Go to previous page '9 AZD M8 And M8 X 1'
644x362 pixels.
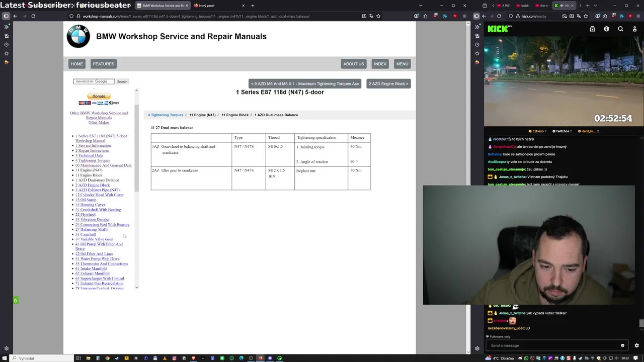[x=305, y=83]
